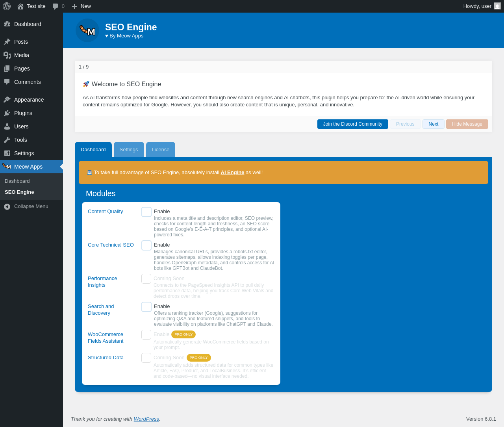Image resolution: width=504 pixels, height=427 pixels.
Task: Switch to the License tab
Action: [161, 150]
